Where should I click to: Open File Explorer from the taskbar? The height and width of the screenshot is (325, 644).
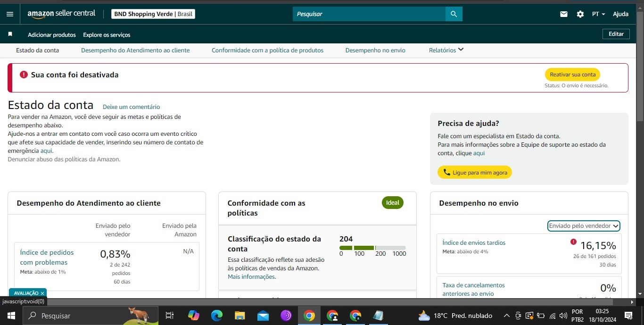[x=240, y=316]
